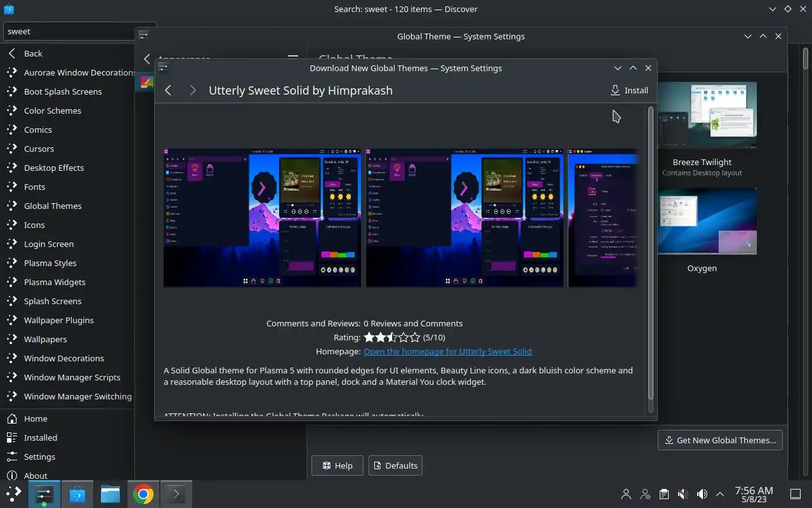The image size is (812, 508).
Task: Open Installed apps list in Discover
Action: (67, 438)
